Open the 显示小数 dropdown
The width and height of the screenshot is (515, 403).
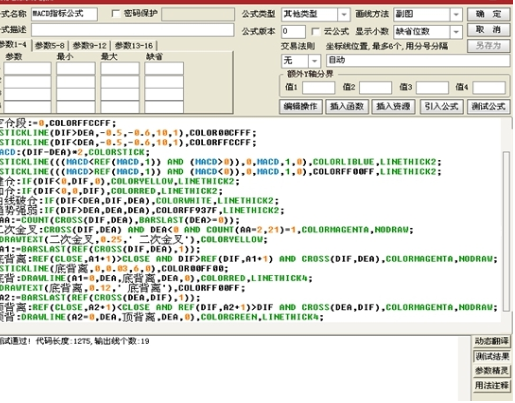click(x=456, y=32)
